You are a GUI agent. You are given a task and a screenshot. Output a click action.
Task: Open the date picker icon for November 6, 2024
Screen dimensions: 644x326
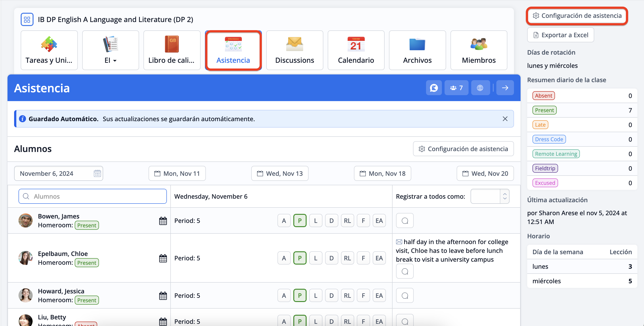[x=97, y=173]
